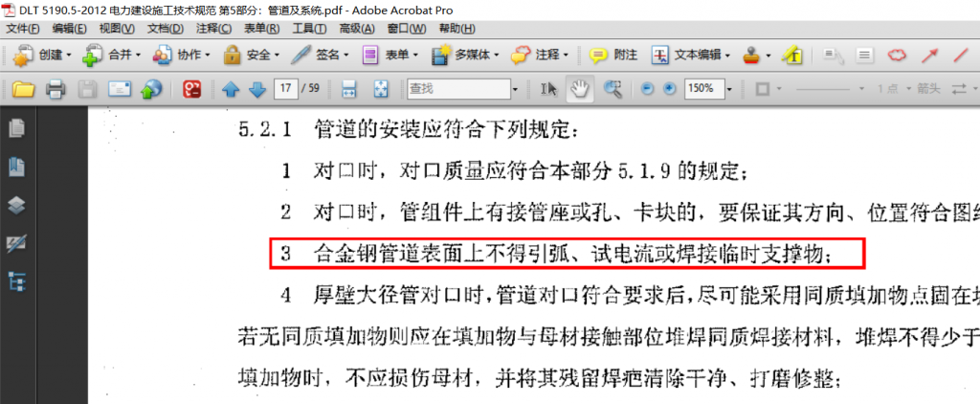Open the 表单(R) menu in menu bar
The image size is (980, 404).
pyautogui.click(x=262, y=29)
